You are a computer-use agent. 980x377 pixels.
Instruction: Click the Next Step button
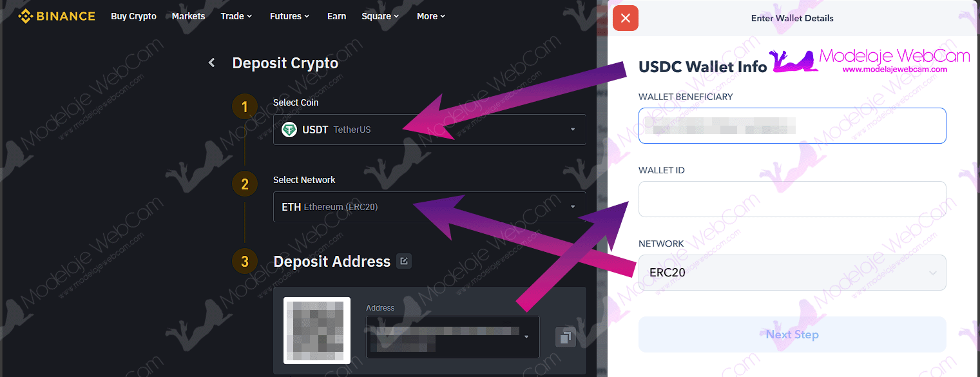(792, 334)
